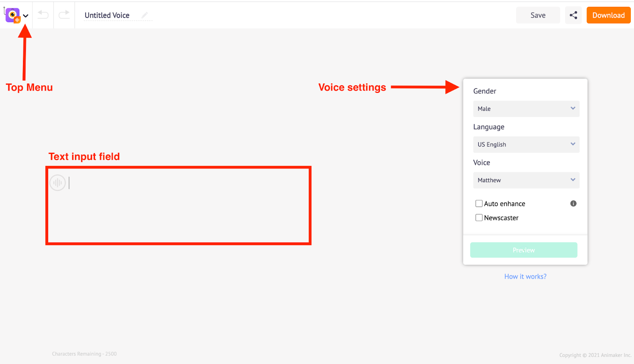Image resolution: width=634 pixels, height=364 pixels.
Task: Click the undo arrow icon
Action: [43, 15]
